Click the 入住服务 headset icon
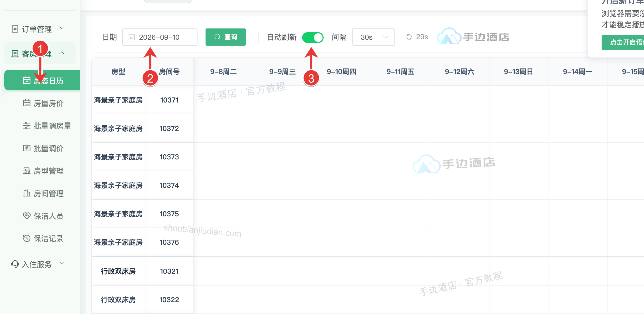Screen dimensions: 644x314 click(15, 264)
